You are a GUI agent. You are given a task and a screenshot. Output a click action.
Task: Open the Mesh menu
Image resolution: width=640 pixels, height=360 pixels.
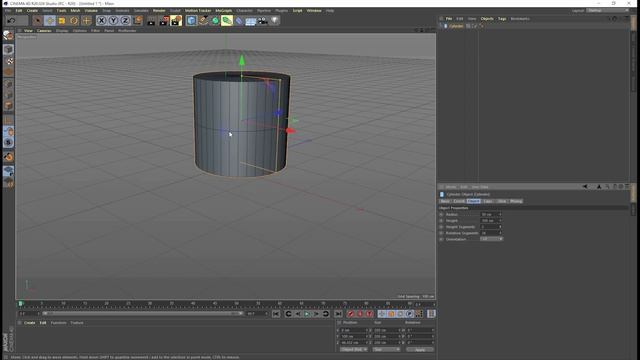tap(76, 11)
